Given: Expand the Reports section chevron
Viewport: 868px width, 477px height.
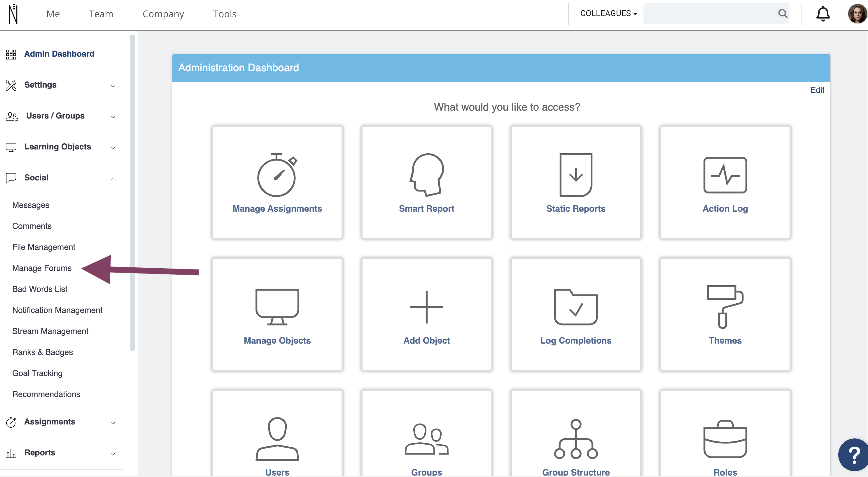Looking at the screenshot, I should [x=113, y=454].
